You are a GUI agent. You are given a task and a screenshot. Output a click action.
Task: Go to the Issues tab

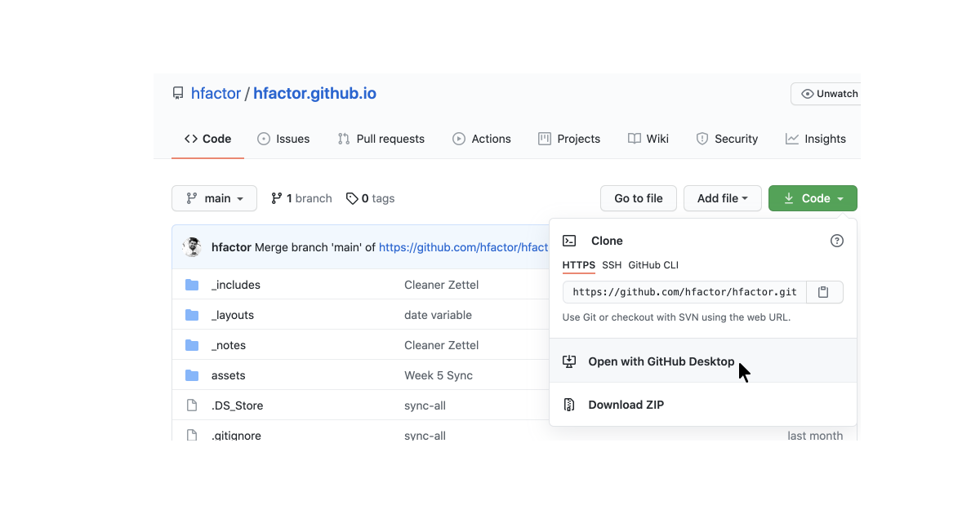click(283, 139)
